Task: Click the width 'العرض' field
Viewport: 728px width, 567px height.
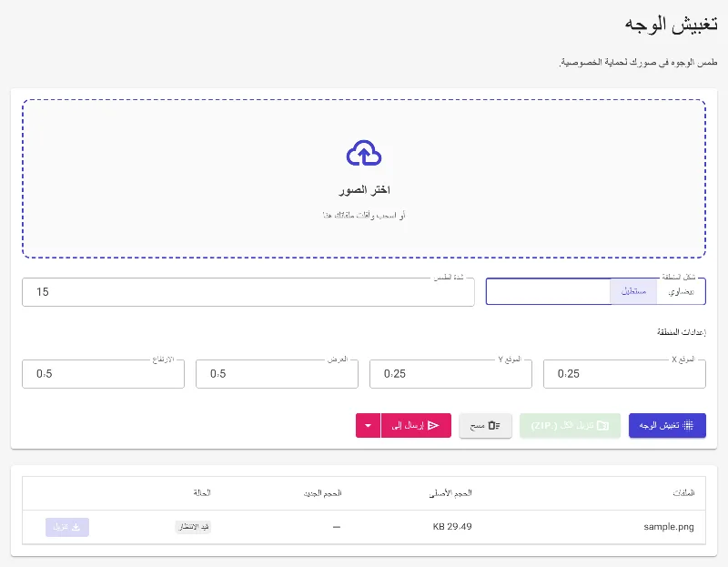Action: click(x=278, y=374)
